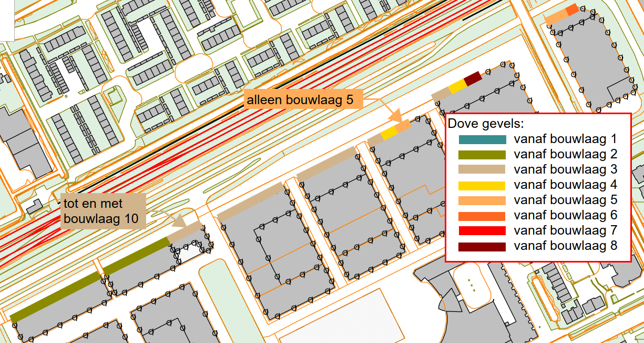This screenshot has height=343, width=644.
Task: Select the text 'vanaf bouwlaag 8'
Action: [566, 246]
